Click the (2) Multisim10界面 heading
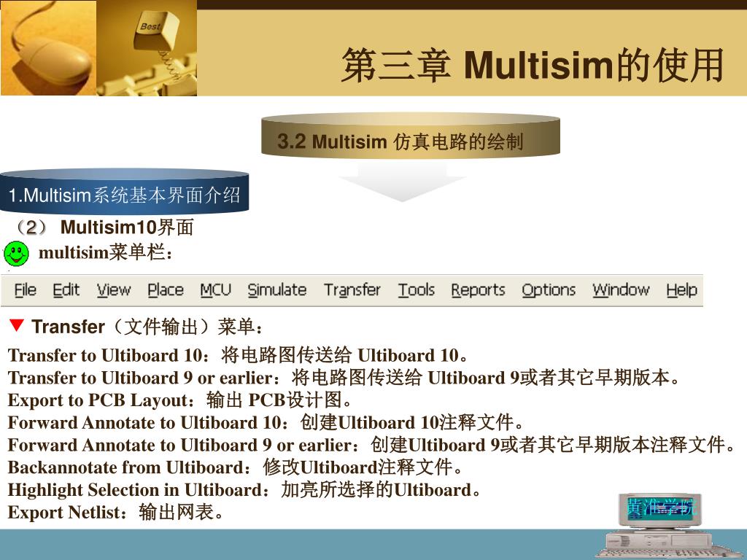 [x=103, y=227]
